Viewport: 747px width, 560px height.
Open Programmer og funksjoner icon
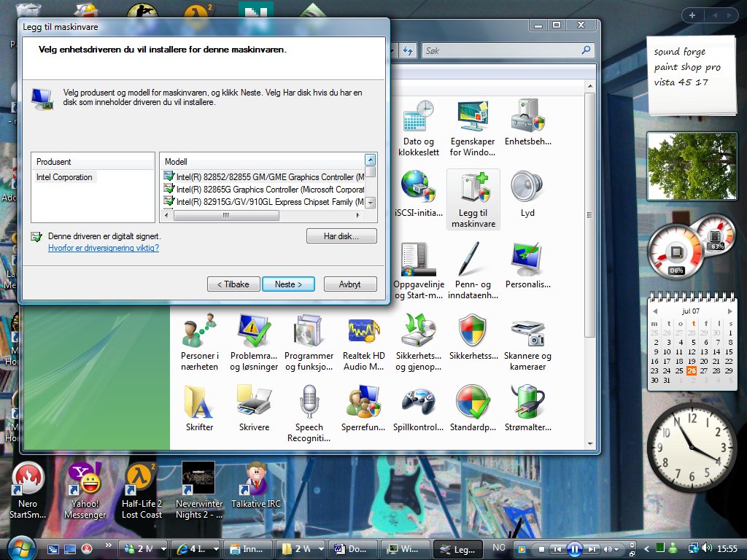[x=309, y=342]
